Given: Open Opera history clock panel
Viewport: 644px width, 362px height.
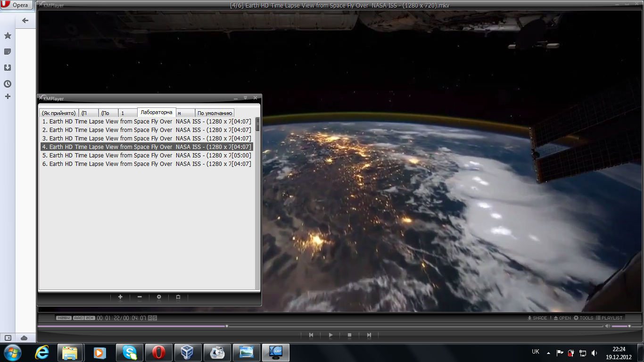Looking at the screenshot, I should point(8,84).
